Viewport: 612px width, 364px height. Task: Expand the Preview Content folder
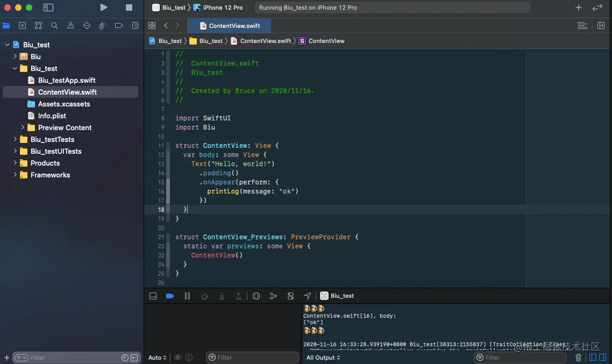(23, 127)
